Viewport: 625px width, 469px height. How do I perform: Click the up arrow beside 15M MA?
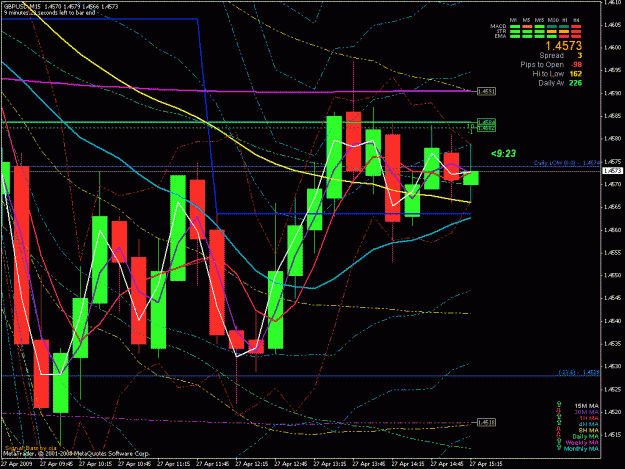[x=559, y=404]
